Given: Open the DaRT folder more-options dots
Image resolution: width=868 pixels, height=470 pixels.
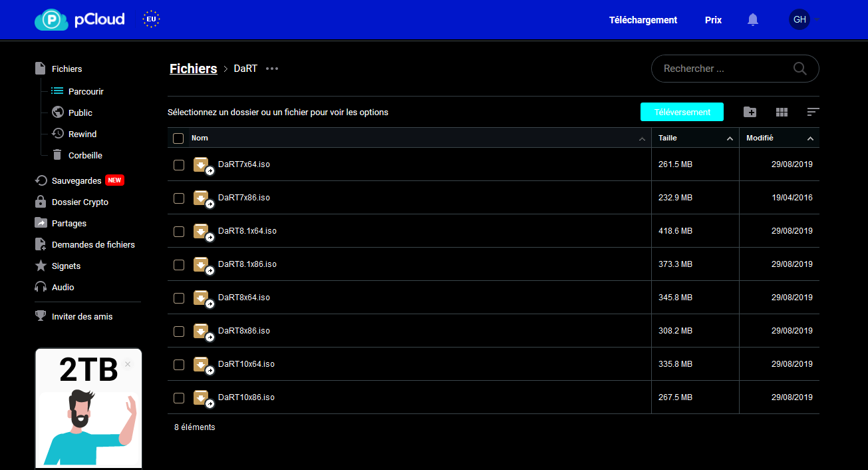Looking at the screenshot, I should point(272,69).
